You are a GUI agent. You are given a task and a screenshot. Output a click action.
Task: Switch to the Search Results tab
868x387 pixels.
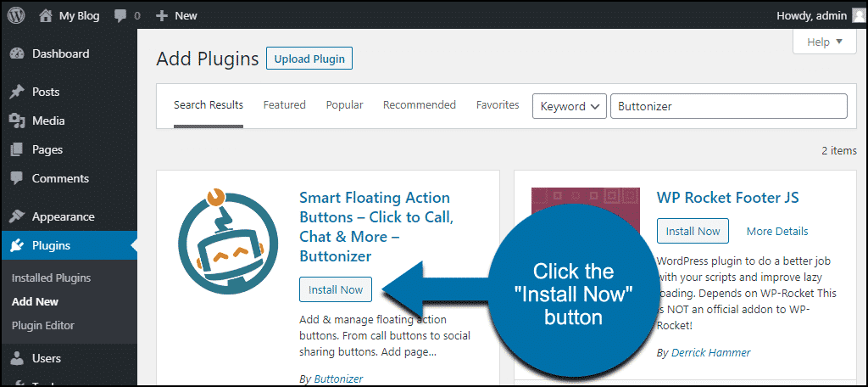(209, 104)
